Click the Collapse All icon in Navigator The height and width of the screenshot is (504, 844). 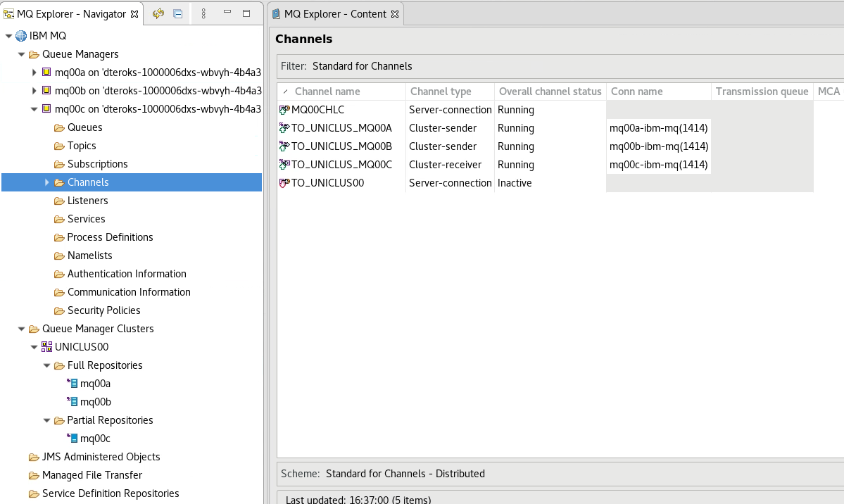coord(178,13)
